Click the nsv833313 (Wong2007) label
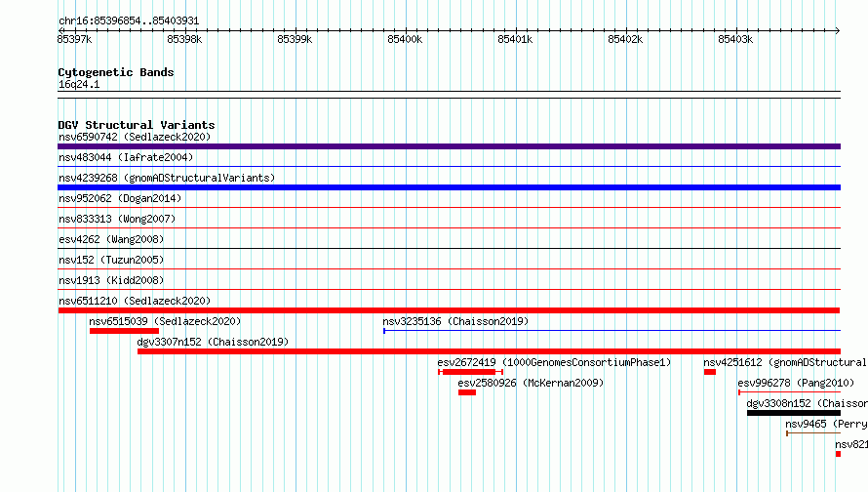The width and height of the screenshot is (868, 492). (117, 219)
